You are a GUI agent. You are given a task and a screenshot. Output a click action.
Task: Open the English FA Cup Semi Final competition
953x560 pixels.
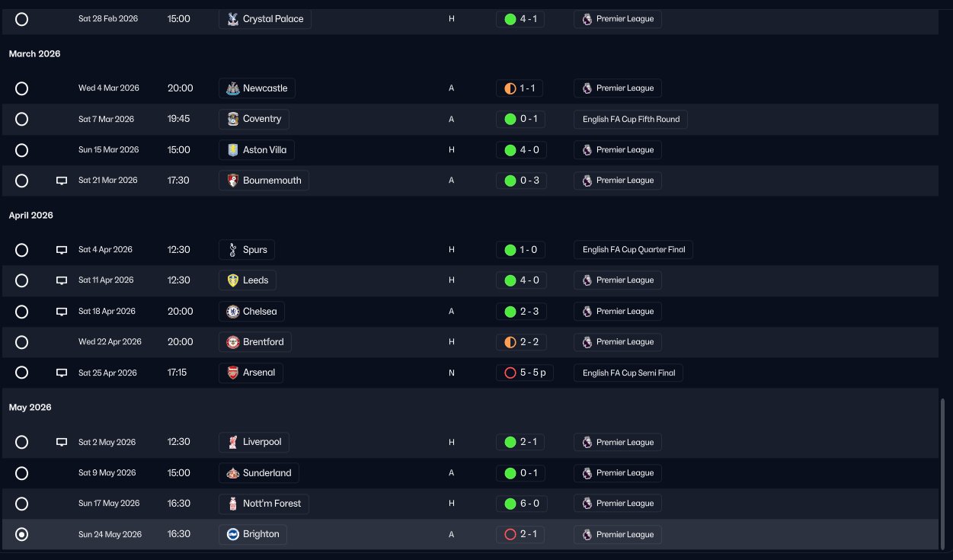[x=628, y=373]
